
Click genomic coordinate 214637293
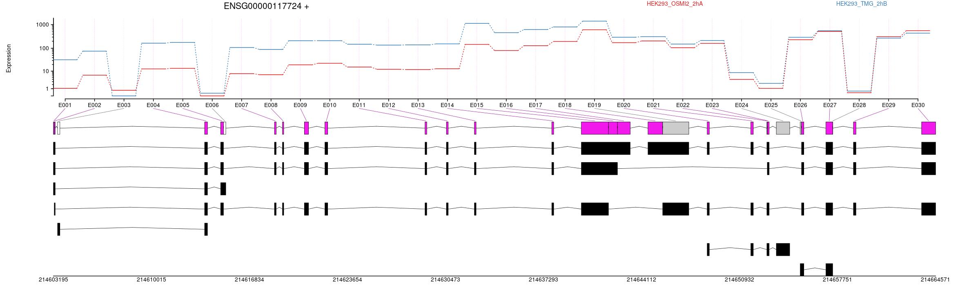(x=543, y=280)
